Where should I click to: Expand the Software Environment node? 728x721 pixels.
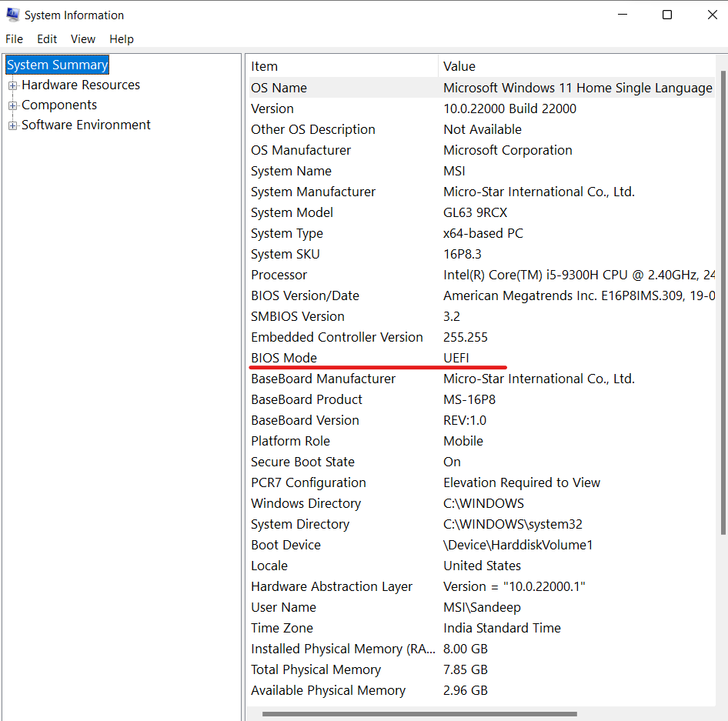(12, 125)
